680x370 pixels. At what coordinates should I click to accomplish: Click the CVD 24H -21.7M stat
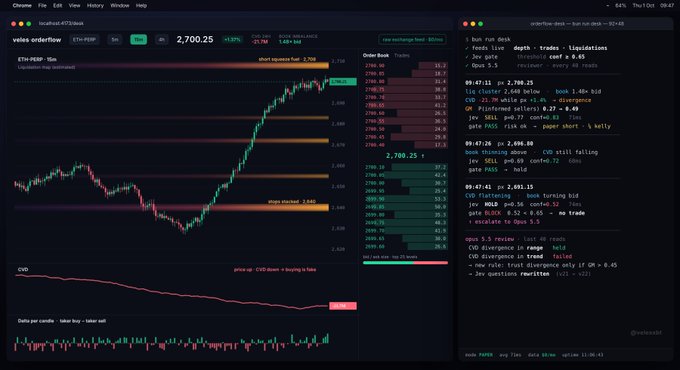point(261,39)
